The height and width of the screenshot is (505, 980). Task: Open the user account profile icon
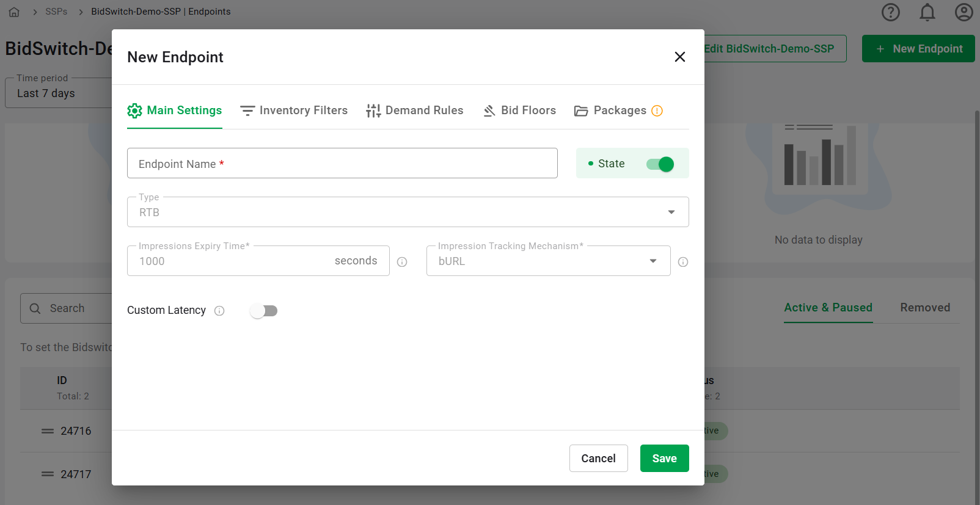(x=964, y=12)
